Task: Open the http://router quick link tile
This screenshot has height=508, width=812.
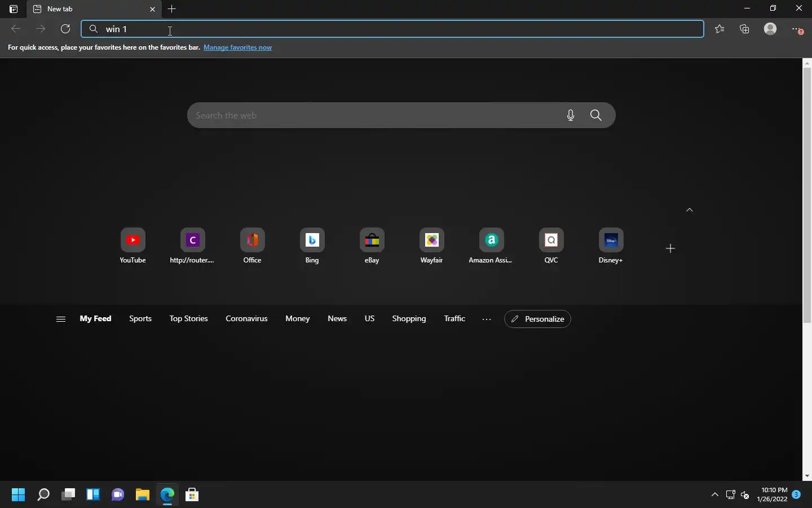Action: point(192,246)
